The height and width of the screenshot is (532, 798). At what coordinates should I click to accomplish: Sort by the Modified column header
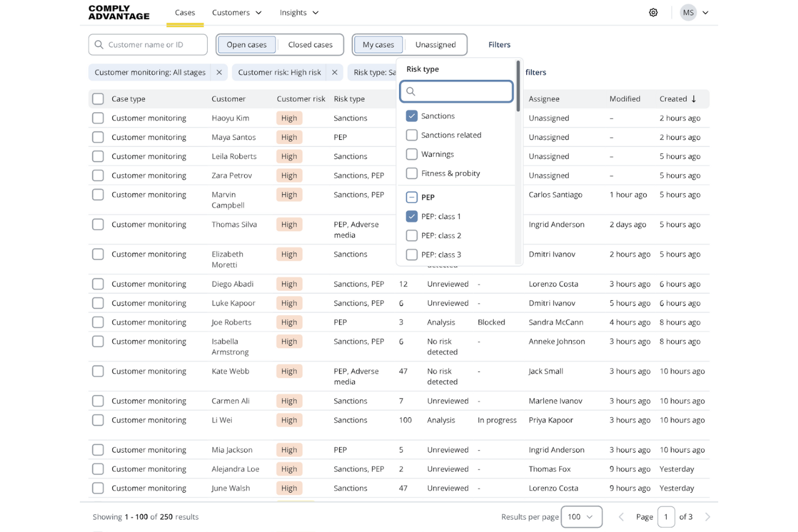point(625,99)
